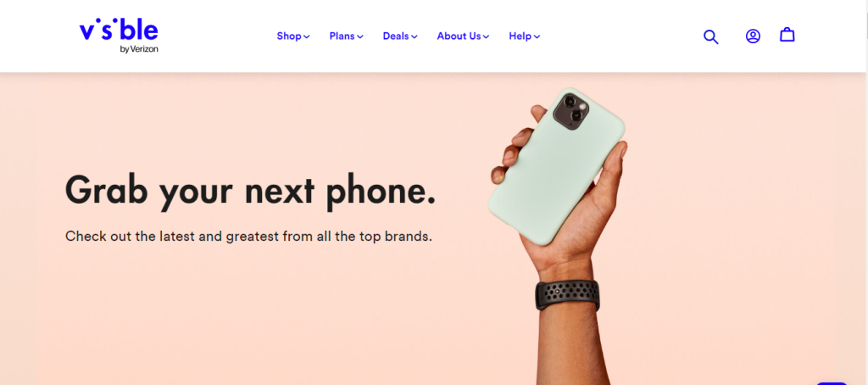This screenshot has width=868, height=385.
Task: Open the Plans menu
Action: (x=347, y=36)
